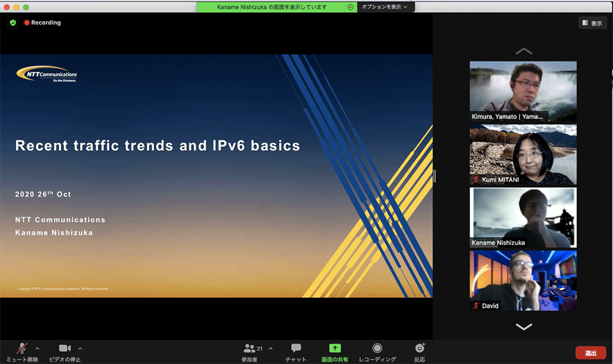The image size is (613, 364).
Task: Click the recording circle icon
Action: [x=377, y=348]
